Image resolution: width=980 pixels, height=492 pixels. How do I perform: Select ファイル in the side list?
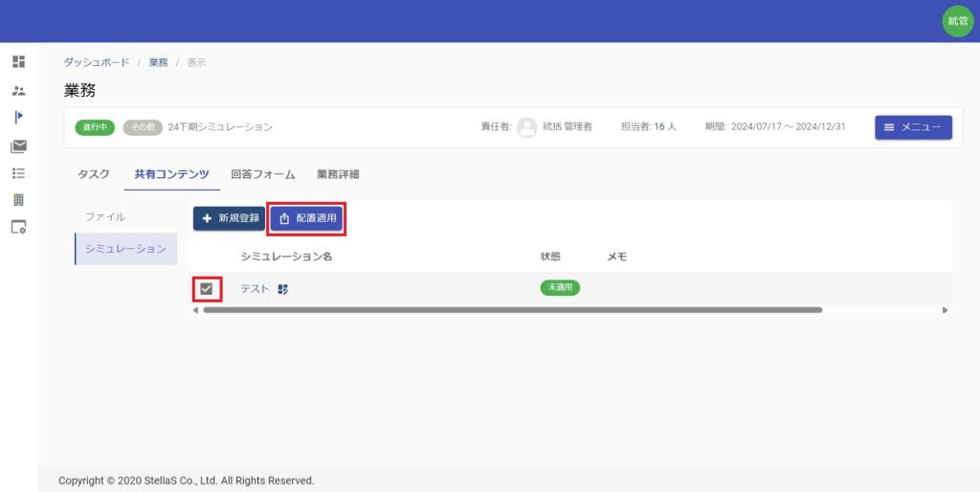pyautogui.click(x=105, y=217)
